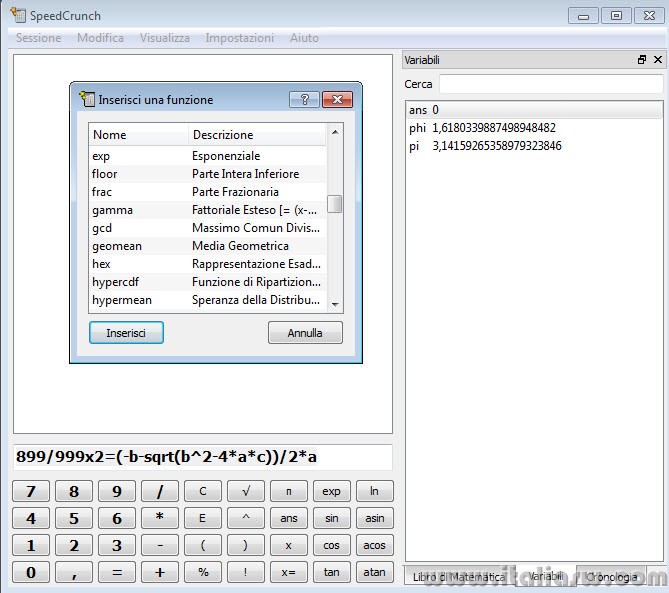Open the Impostazioni menu
The height and width of the screenshot is (593, 669).
pos(239,38)
